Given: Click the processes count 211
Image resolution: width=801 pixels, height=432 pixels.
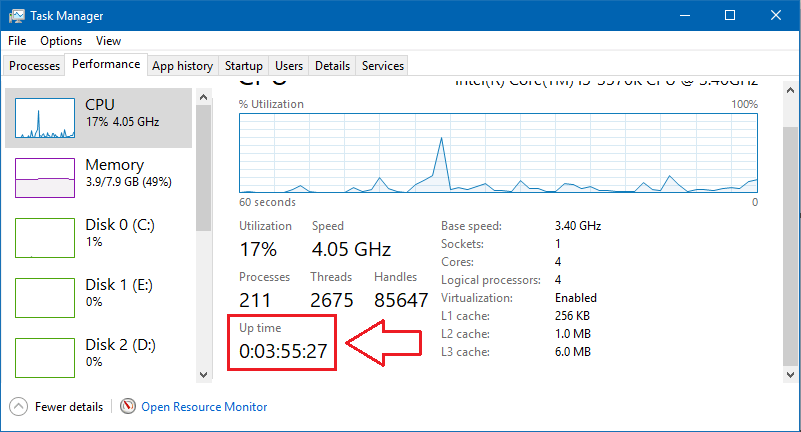Looking at the screenshot, I should point(254,300).
